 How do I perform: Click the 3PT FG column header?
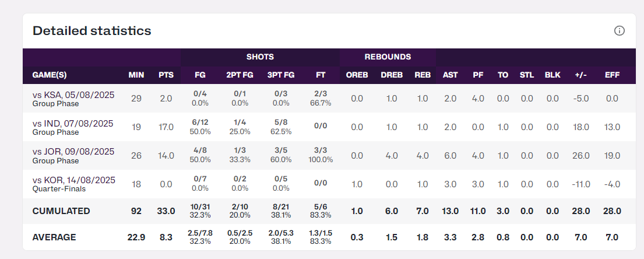click(x=281, y=75)
